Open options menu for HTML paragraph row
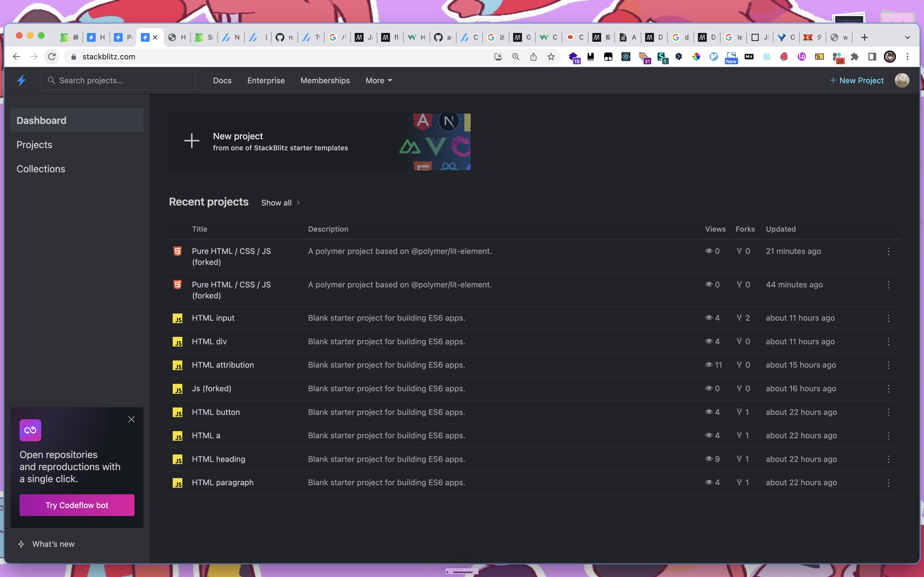The width and height of the screenshot is (924, 577). pyautogui.click(x=889, y=483)
